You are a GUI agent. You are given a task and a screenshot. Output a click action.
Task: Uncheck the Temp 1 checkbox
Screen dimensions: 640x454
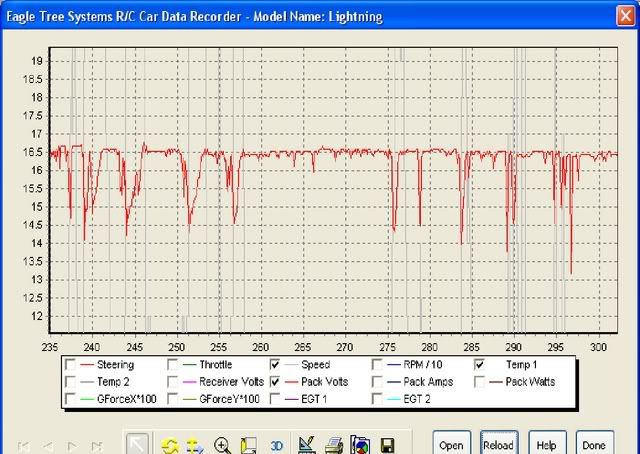tap(480, 365)
